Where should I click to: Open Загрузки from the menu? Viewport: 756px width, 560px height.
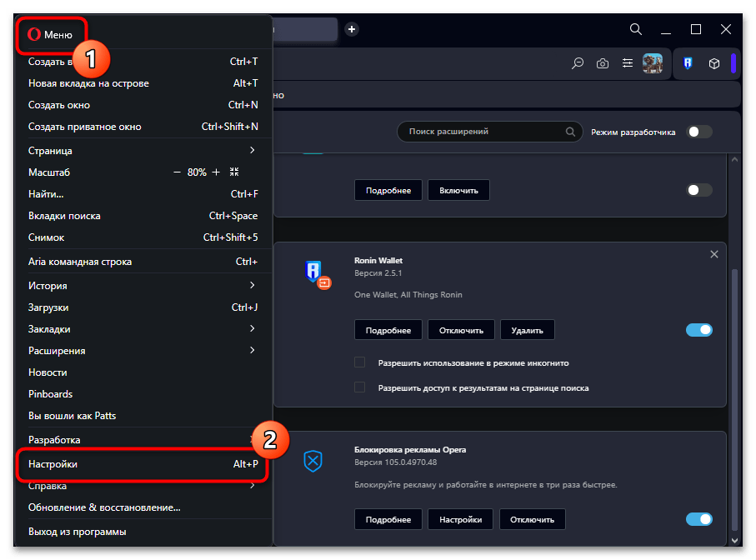pyautogui.click(x=143, y=307)
